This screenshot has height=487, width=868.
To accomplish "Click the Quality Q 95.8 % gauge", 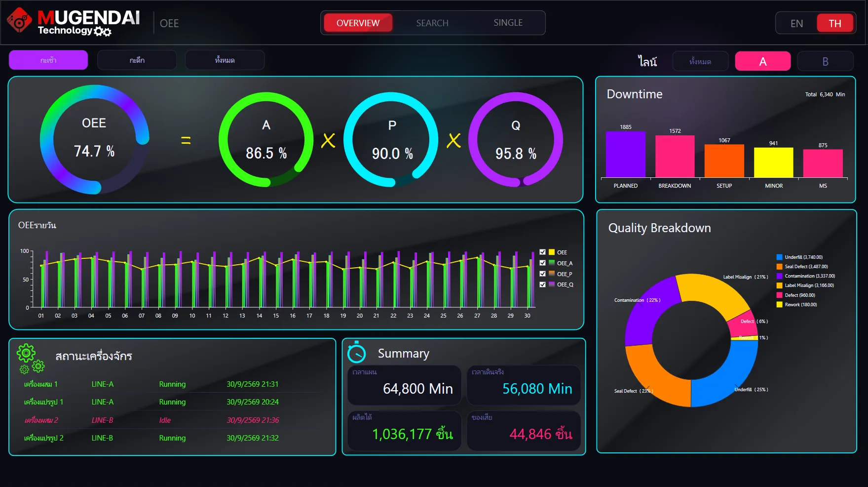I will (x=516, y=140).
